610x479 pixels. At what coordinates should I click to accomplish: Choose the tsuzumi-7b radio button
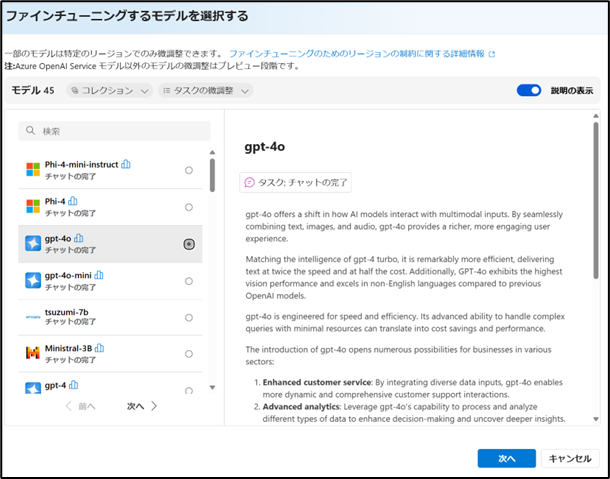[189, 318]
